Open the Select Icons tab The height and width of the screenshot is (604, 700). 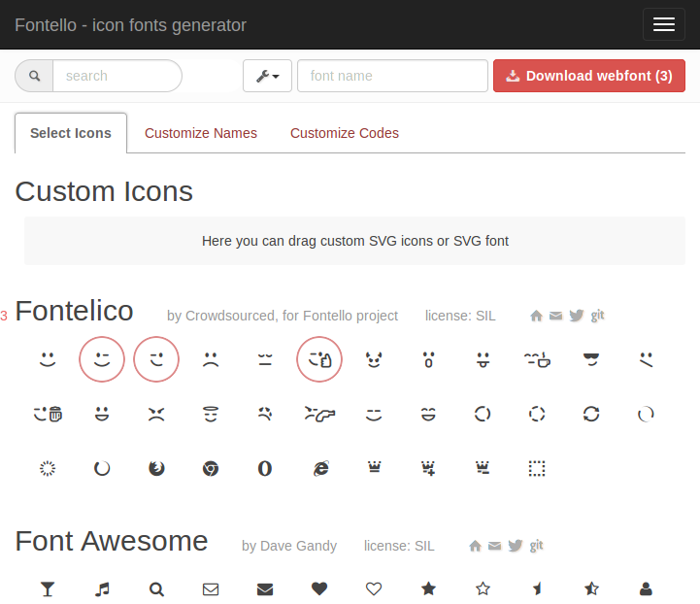coord(71,133)
